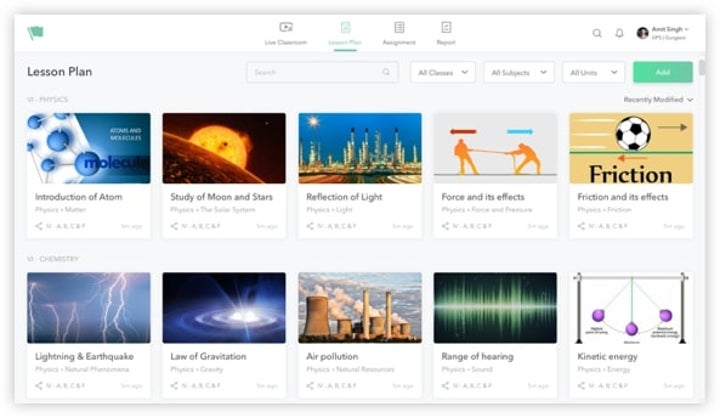The image size is (720, 418).
Task: Expand the All Classes dropdown
Action: coord(442,72)
